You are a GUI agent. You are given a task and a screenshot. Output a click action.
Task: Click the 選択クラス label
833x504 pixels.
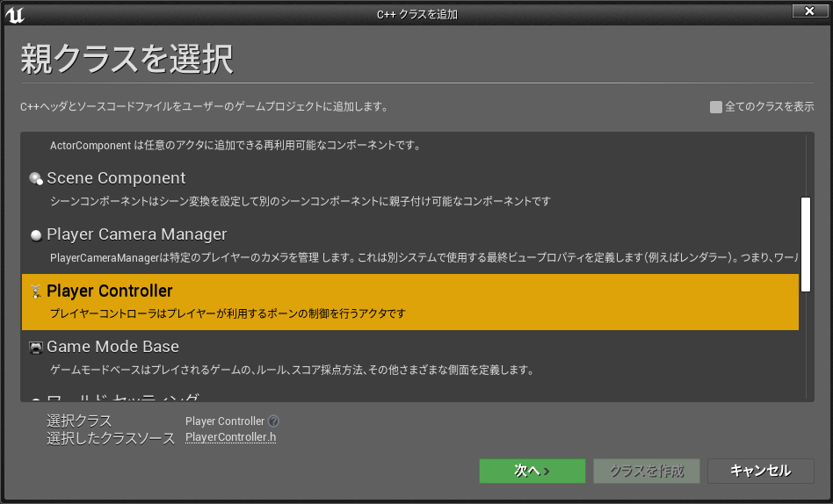(79, 421)
